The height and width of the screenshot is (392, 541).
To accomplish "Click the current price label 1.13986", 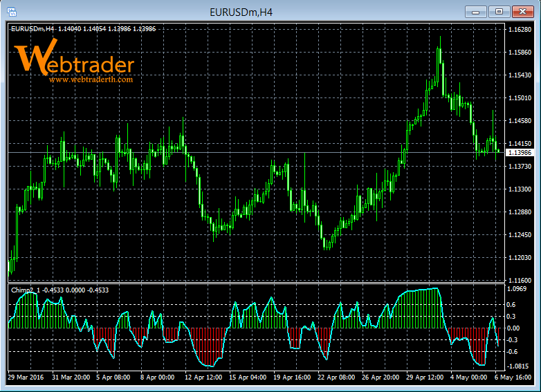I will click(x=520, y=152).
